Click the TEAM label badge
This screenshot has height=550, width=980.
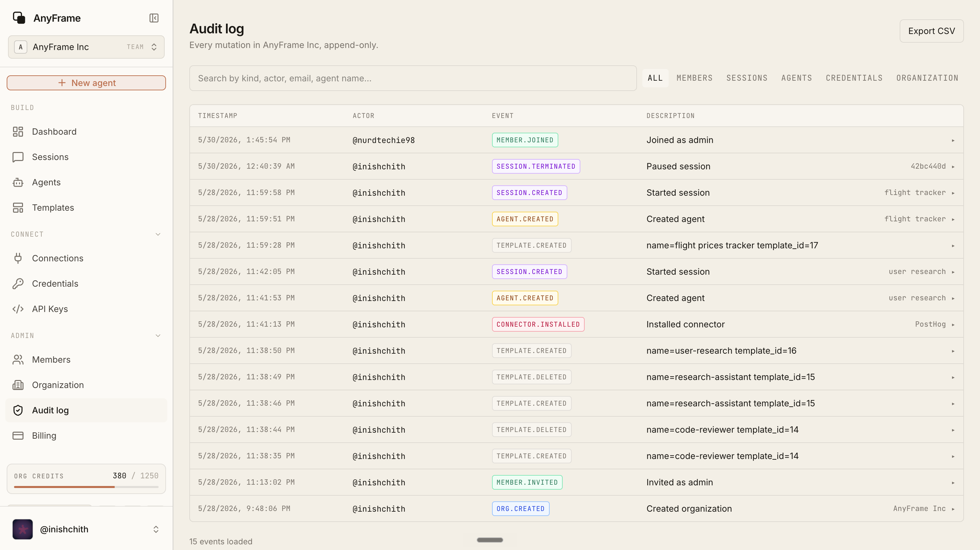point(135,47)
